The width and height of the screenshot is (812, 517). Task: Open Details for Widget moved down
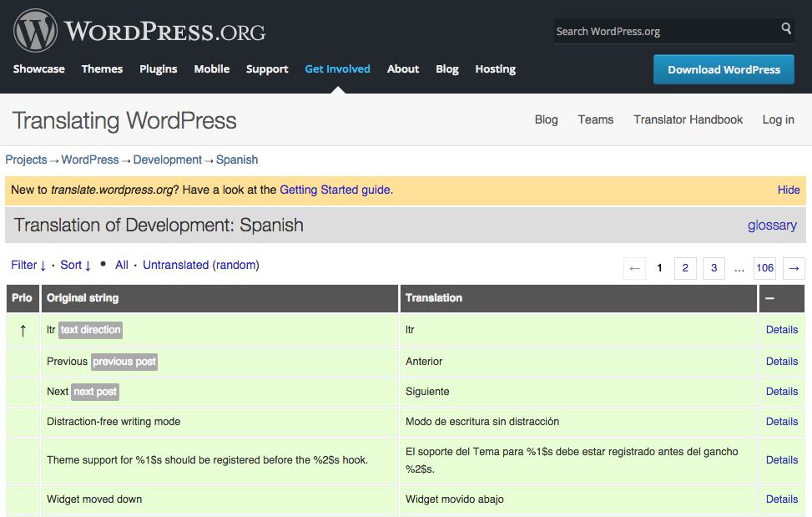pos(781,499)
